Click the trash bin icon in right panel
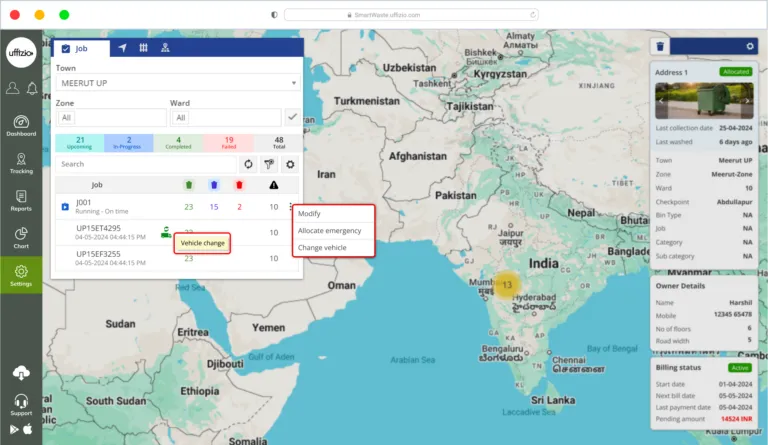This screenshot has width=768, height=445. click(659, 46)
